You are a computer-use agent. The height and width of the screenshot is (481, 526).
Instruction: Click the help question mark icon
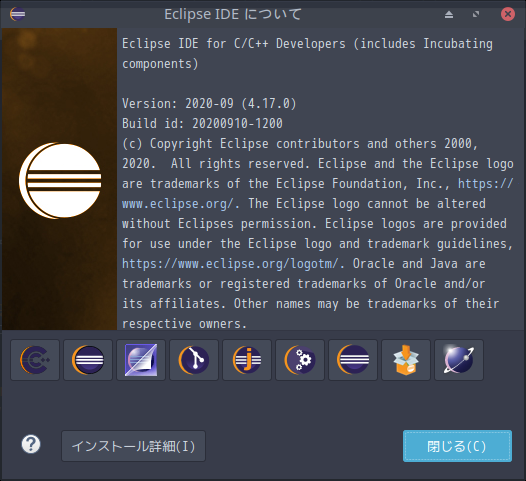[x=31, y=444]
